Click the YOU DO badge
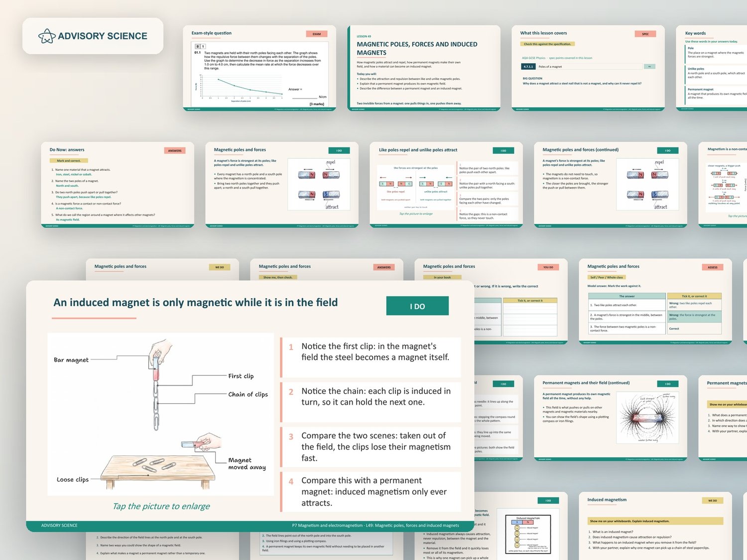 point(548,267)
